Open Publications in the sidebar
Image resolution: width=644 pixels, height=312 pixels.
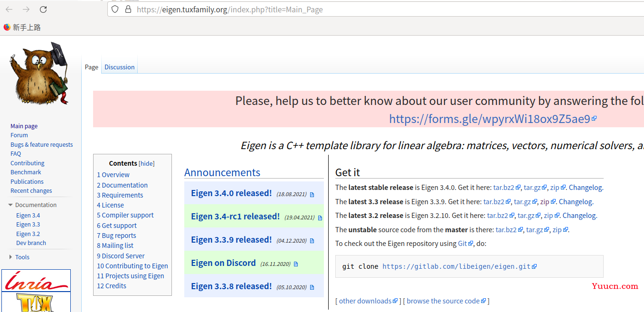pos(27,181)
